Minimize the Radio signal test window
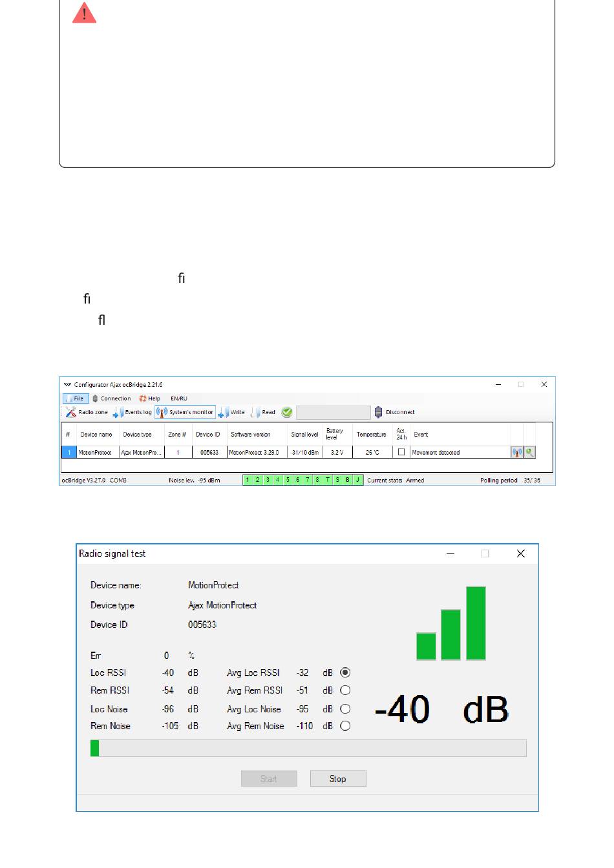Screen dimensions: 614x868 [450, 553]
